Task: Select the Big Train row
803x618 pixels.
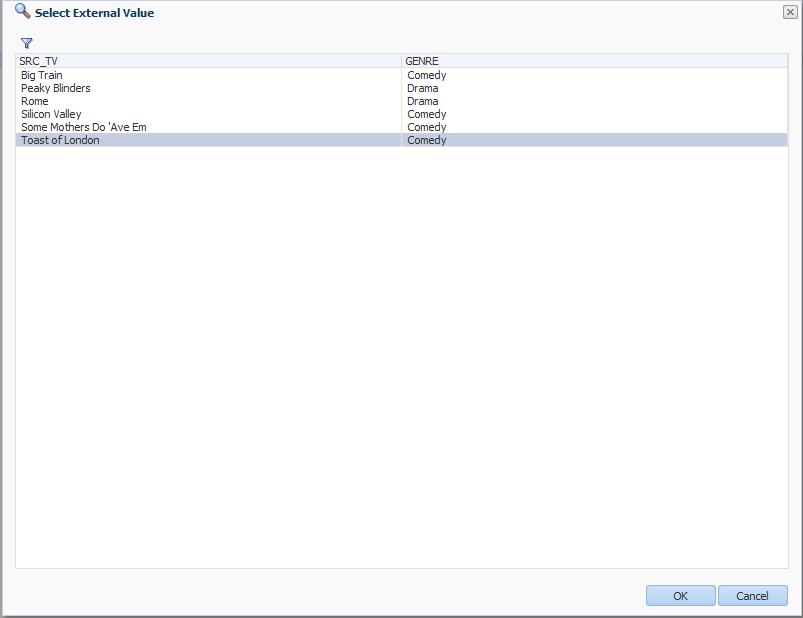Action: point(42,75)
